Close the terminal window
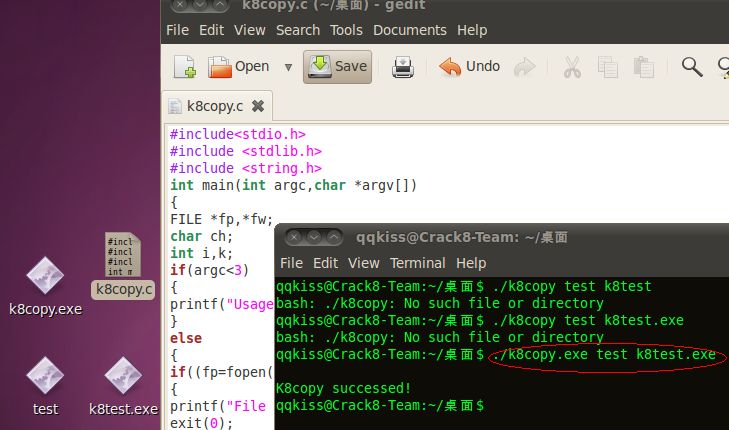The height and width of the screenshot is (430, 729). tap(294, 238)
